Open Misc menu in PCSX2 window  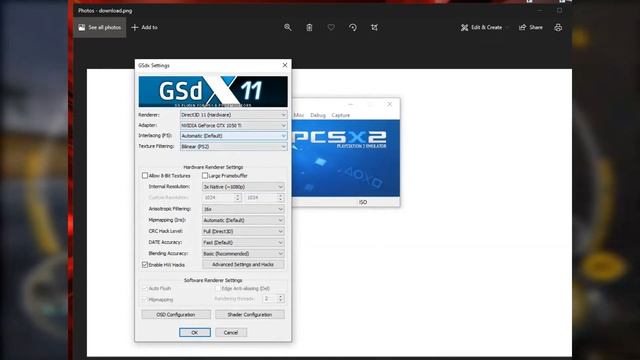coord(299,115)
